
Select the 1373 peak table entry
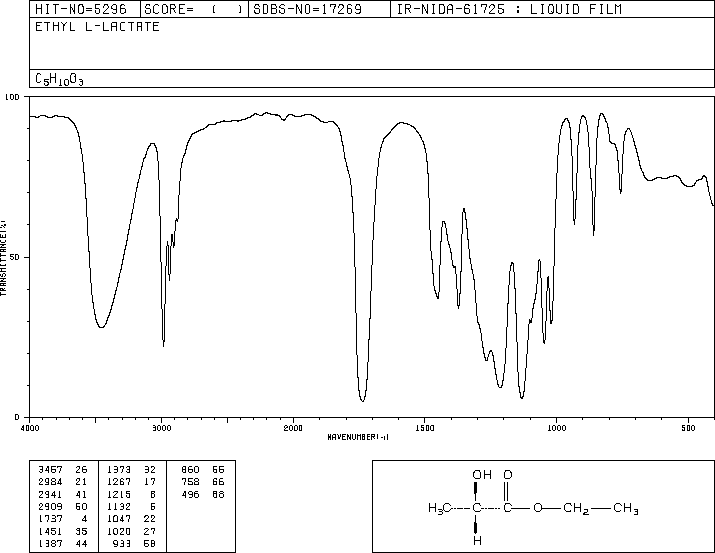pos(132,470)
